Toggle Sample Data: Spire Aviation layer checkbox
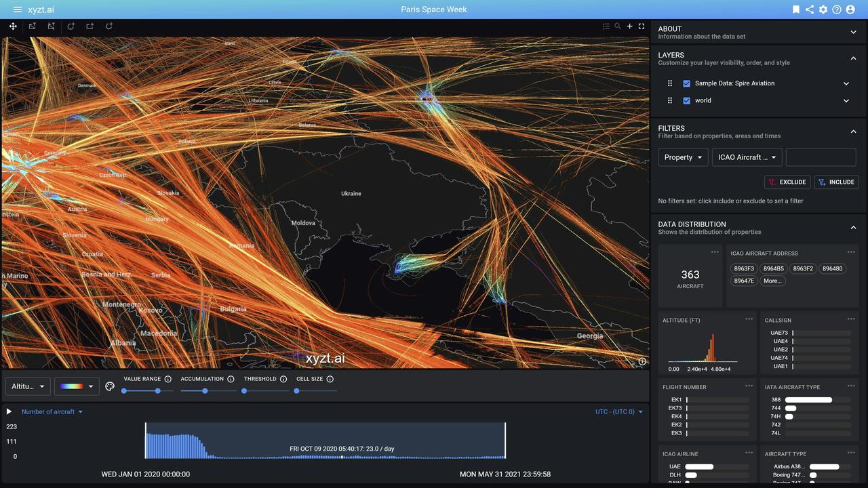Viewport: 868px width, 488px height. 686,83
